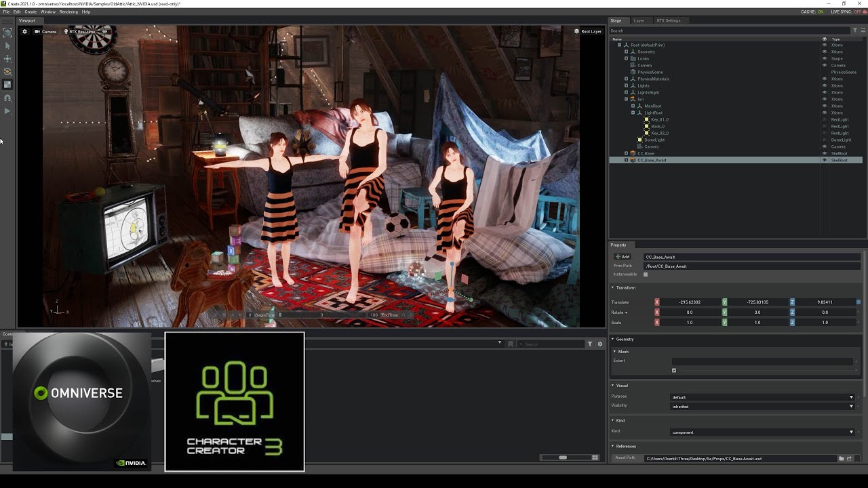Enable the Instanceable checkbox
Screen dimensions: 868x488
pos(646,274)
